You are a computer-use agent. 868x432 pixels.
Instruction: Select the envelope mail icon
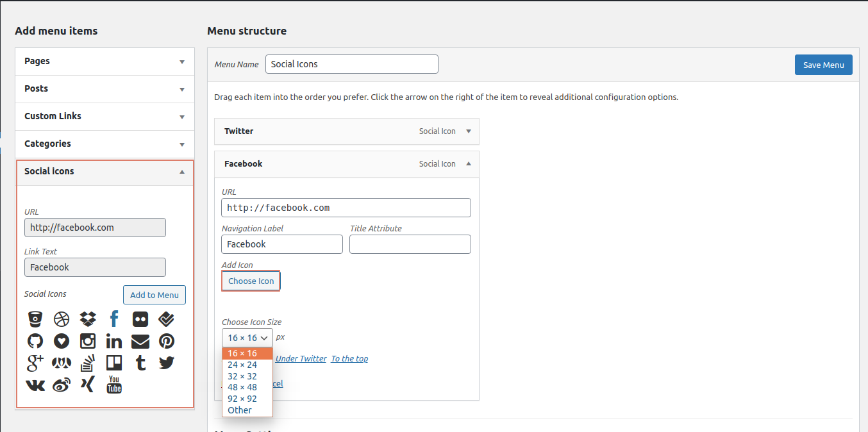point(140,341)
